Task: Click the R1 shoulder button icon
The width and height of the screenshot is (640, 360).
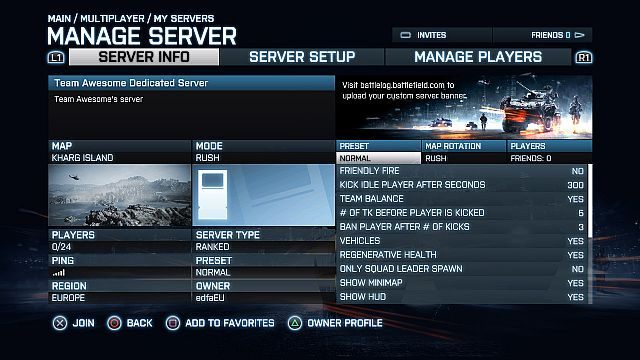Action: coord(584,58)
